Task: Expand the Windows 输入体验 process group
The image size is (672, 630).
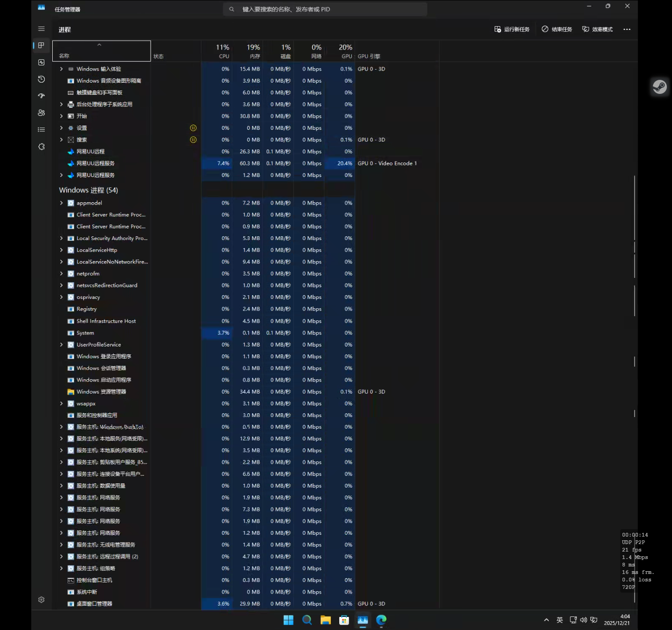Action: (61, 69)
